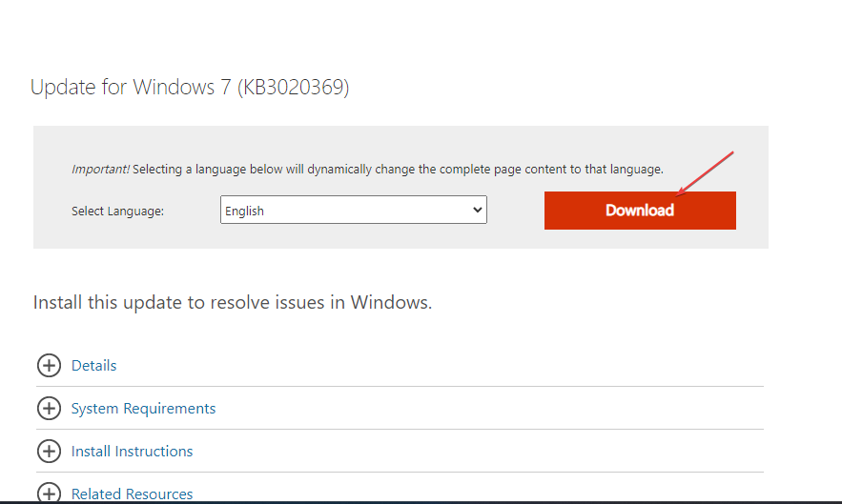Click the Related Resources plus circle icon
Viewport: 842px width, 504px height.
click(49, 494)
